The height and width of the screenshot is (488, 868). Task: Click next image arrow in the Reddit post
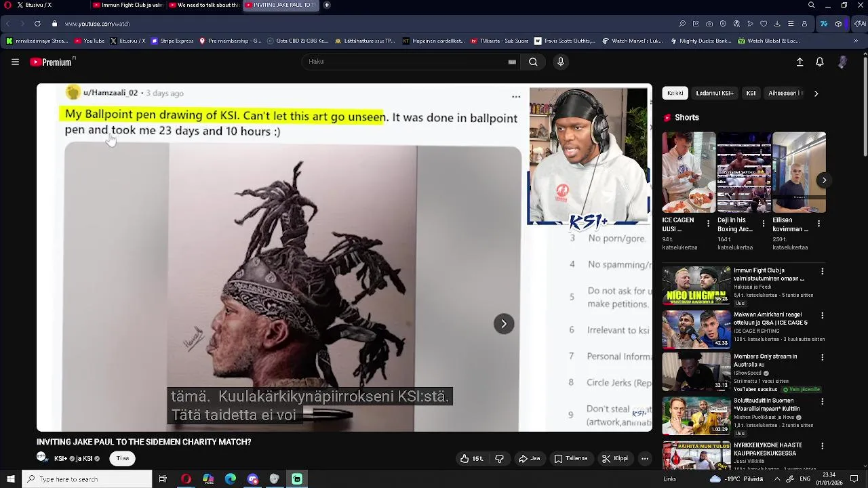pos(504,324)
